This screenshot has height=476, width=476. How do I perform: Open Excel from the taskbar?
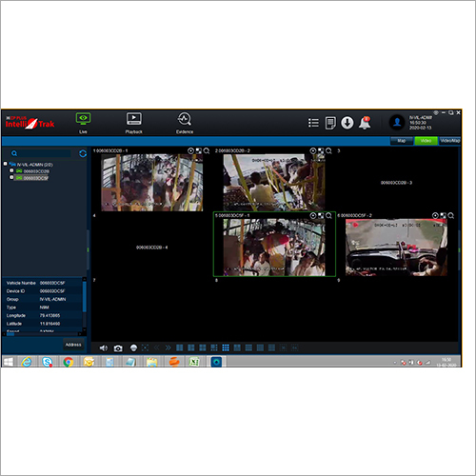click(x=194, y=362)
